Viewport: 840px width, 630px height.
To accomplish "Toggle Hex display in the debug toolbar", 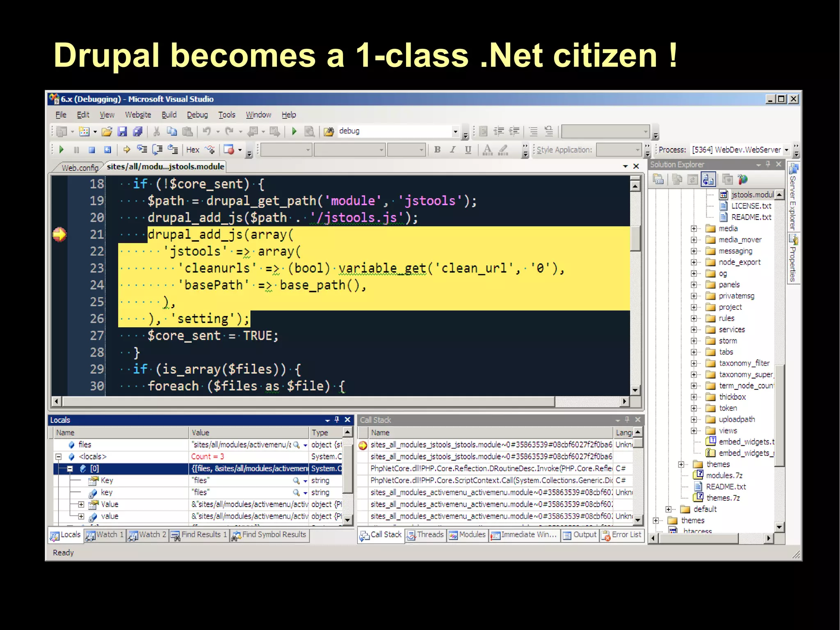I will [193, 150].
